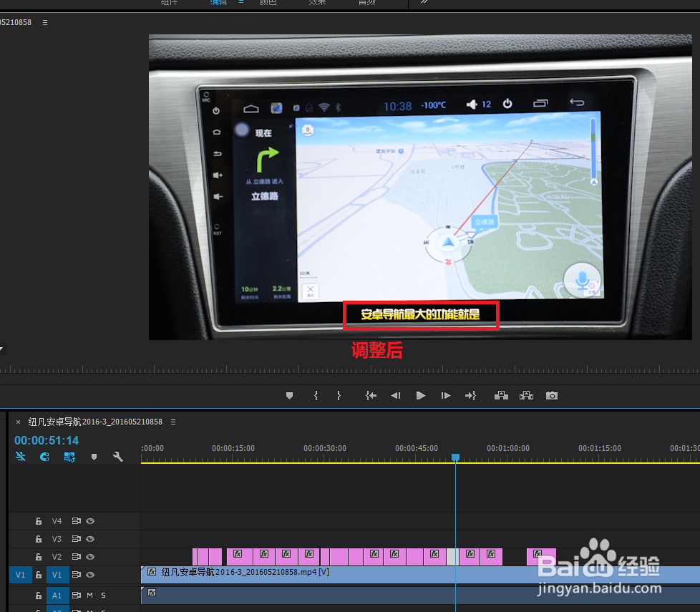Toggle lock on track A1
This screenshot has width=700, height=612.
39,595
